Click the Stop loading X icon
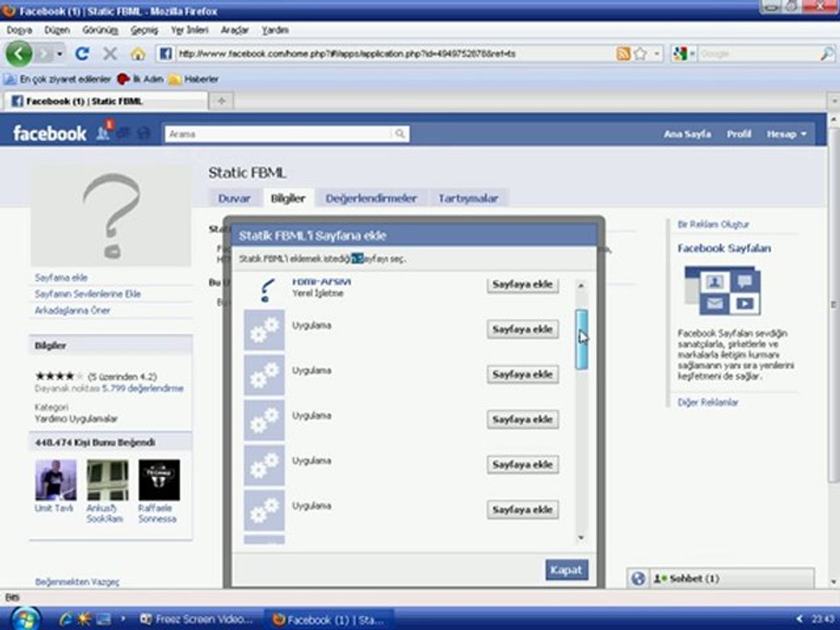 [x=110, y=53]
